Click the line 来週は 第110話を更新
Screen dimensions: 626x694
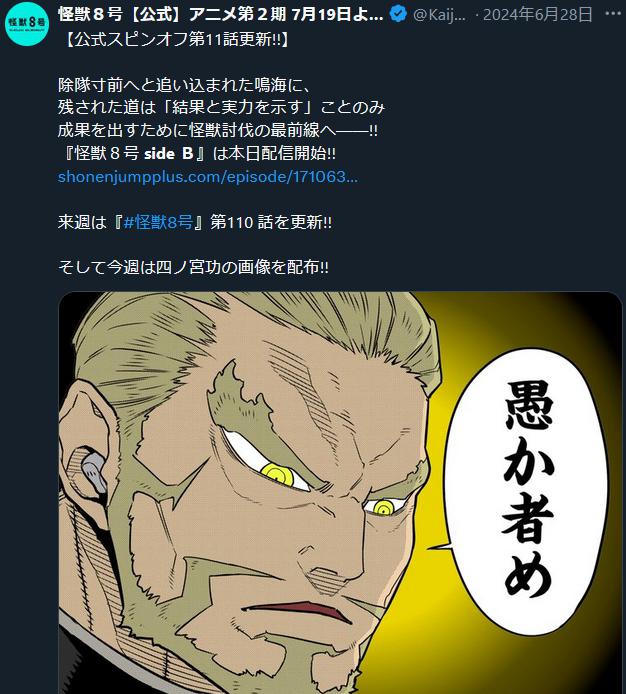point(195,222)
